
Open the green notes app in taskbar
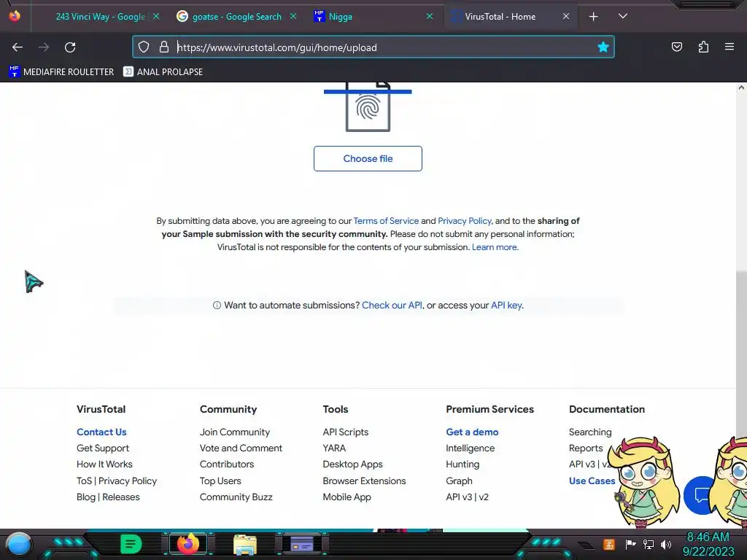coord(131,544)
